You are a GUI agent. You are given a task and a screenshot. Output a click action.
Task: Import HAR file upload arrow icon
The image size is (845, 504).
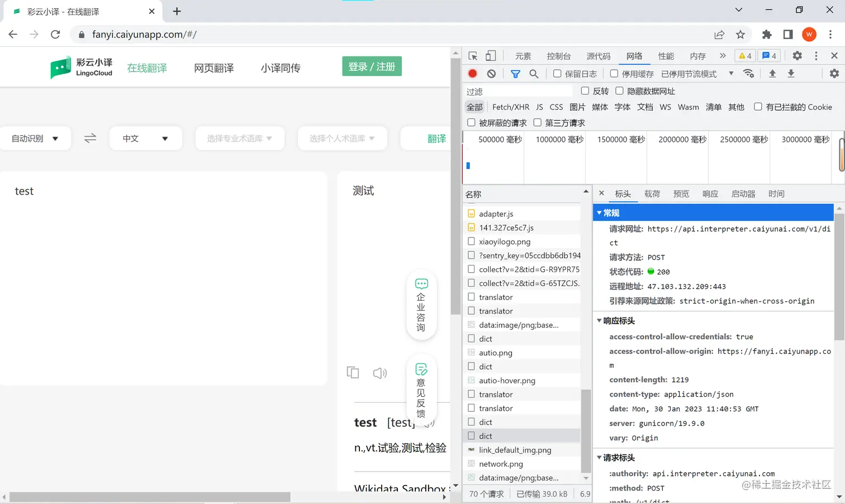[772, 74]
